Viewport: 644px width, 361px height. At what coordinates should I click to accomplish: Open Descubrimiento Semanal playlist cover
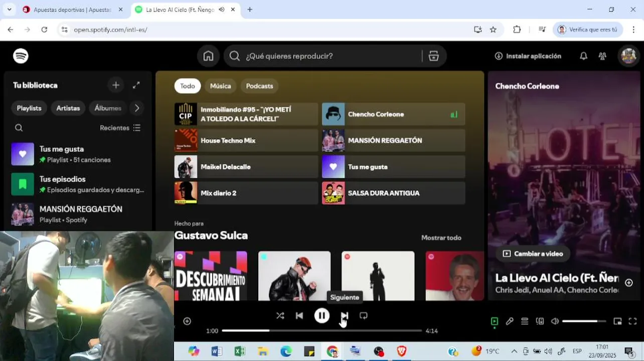[211, 276]
